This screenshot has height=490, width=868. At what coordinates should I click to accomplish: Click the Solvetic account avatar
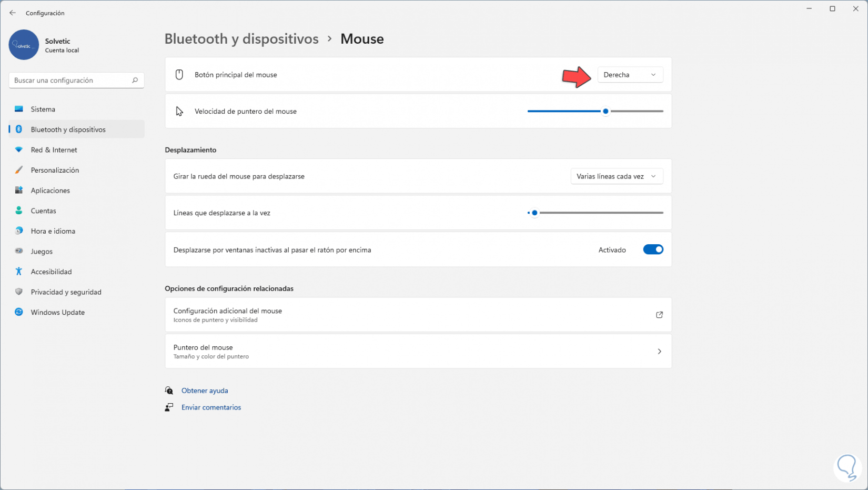24,45
